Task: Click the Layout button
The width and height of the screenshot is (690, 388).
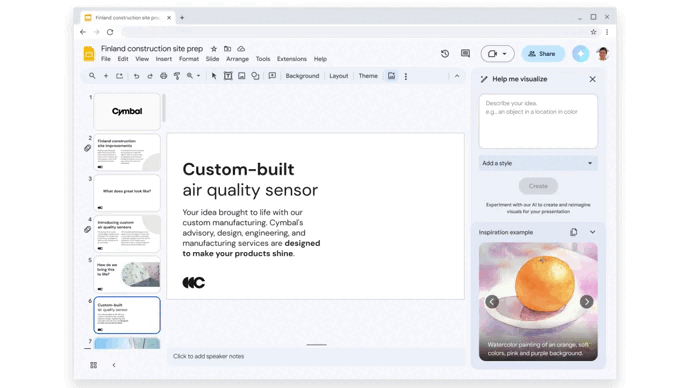Action: [338, 76]
